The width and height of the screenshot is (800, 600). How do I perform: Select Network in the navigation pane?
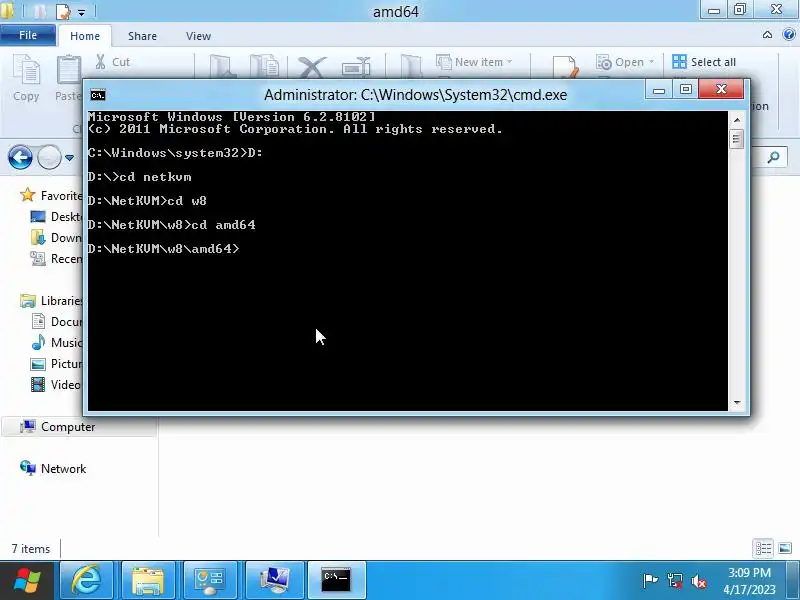(53, 468)
